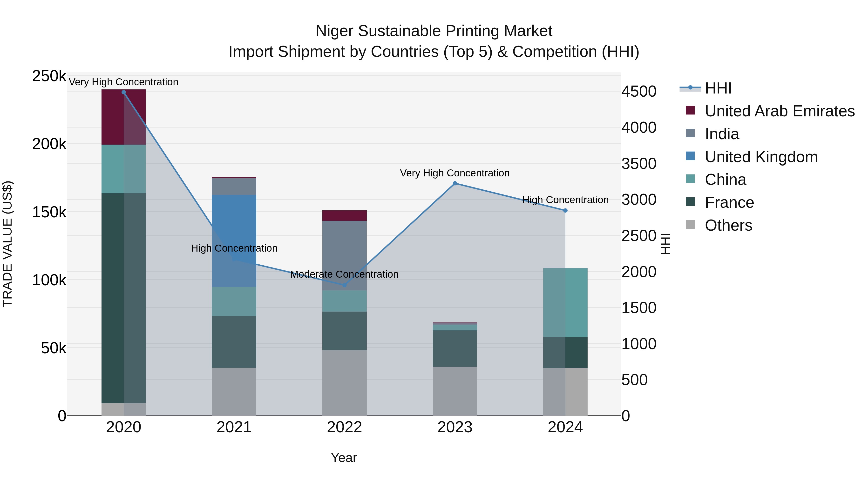This screenshot has height=488, width=868.
Task: Click the UAE segment of the 2020 bar
Action: click(x=124, y=117)
